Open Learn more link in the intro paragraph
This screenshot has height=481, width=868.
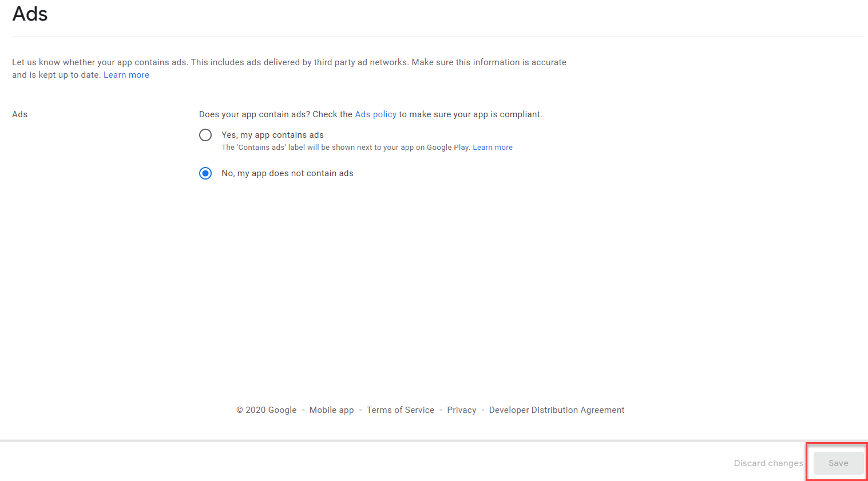coord(126,75)
